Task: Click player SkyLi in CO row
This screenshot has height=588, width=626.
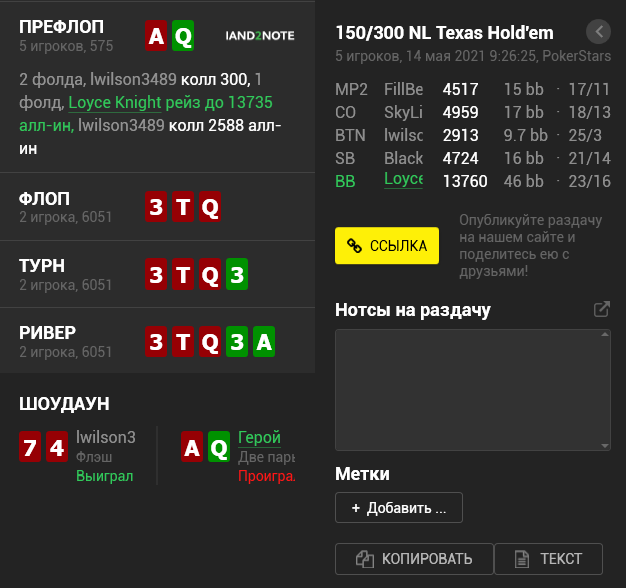Action: tap(403, 113)
